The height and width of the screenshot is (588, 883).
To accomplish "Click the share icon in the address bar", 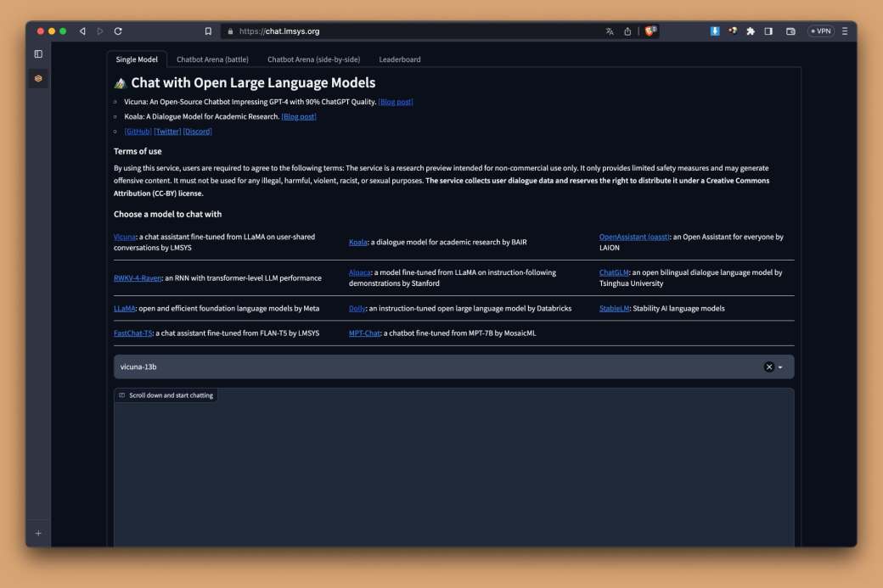I will click(x=627, y=31).
